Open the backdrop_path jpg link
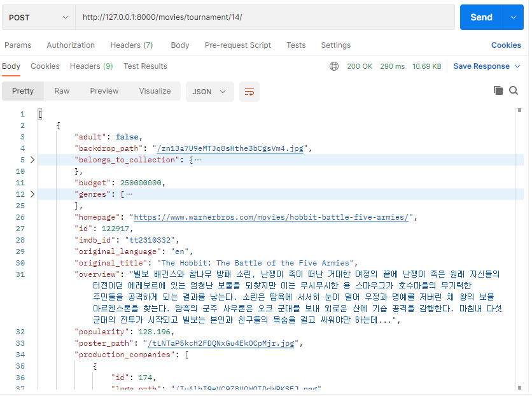The image size is (532, 396). click(x=230, y=148)
